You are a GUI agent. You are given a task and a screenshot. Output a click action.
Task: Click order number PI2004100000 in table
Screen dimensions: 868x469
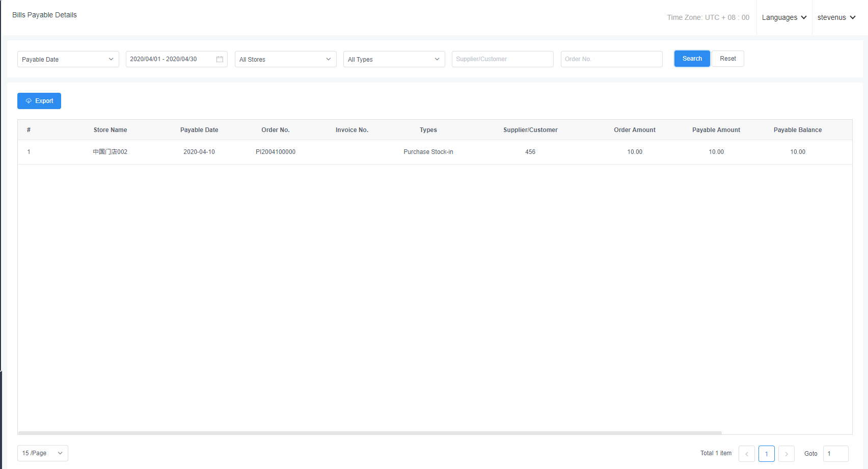[x=276, y=152]
